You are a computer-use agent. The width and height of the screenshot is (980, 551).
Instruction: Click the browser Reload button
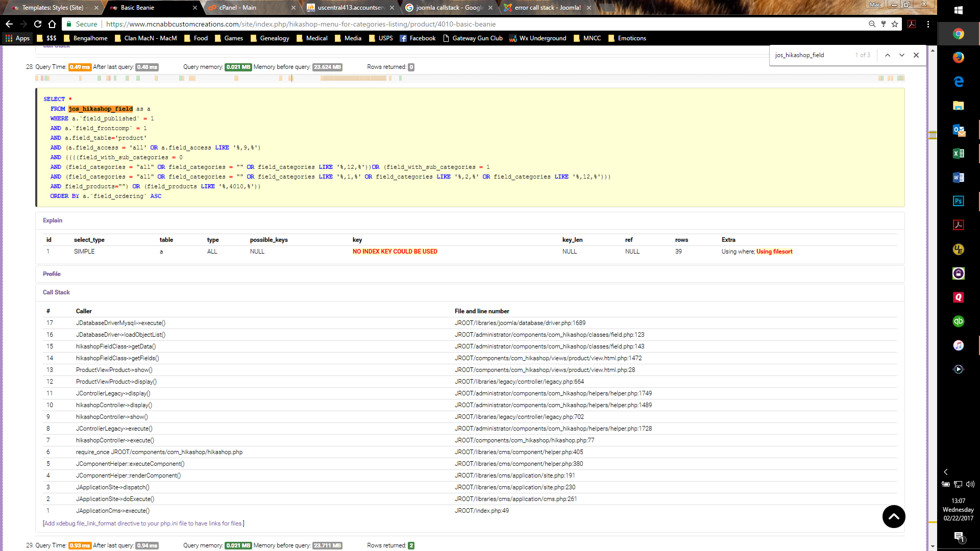(x=38, y=24)
